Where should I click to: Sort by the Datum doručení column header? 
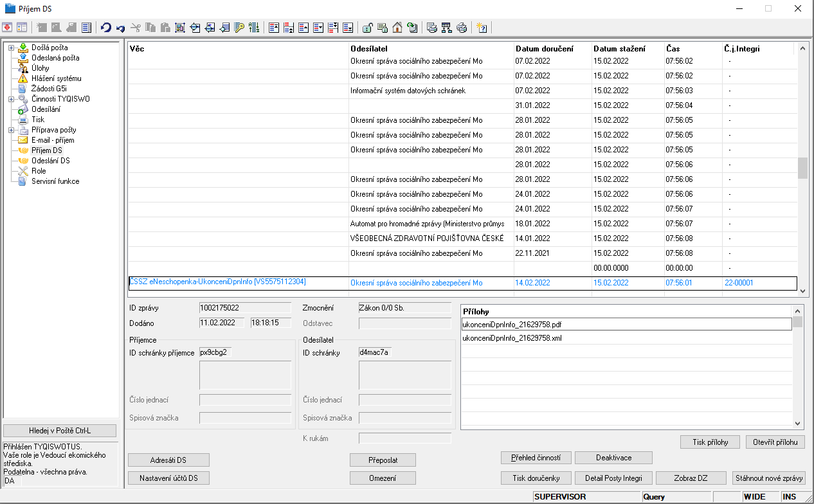[x=544, y=49]
